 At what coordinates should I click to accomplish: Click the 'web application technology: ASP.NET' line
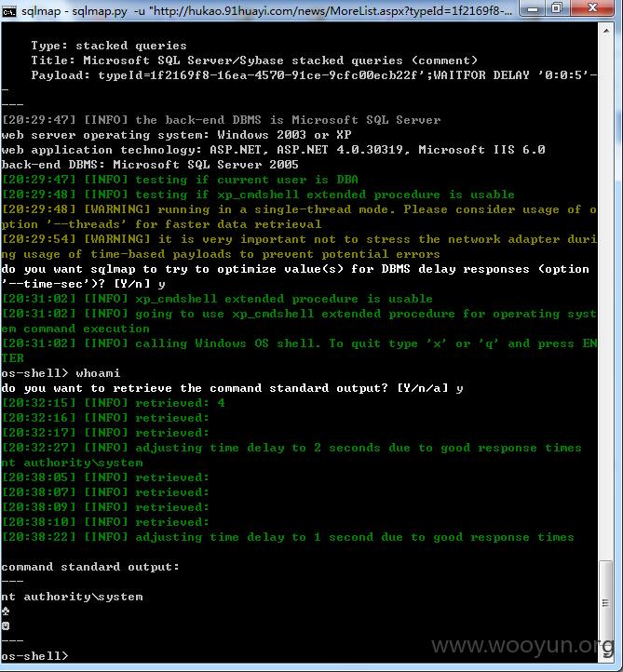[274, 150]
